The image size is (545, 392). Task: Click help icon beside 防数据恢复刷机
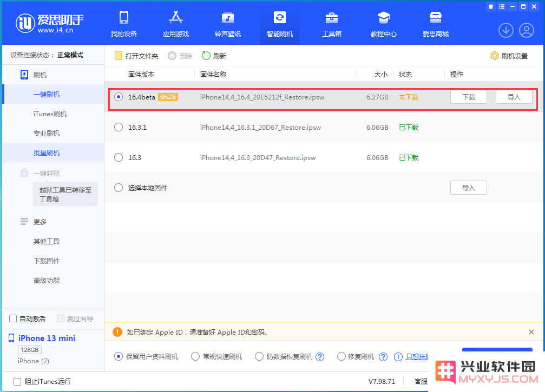pos(320,356)
